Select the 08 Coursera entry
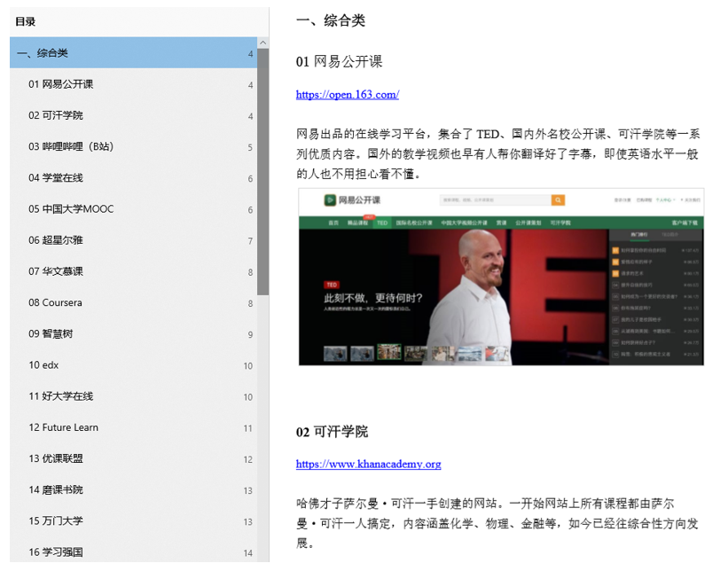This screenshot has height=571, width=728. pyautogui.click(x=133, y=302)
